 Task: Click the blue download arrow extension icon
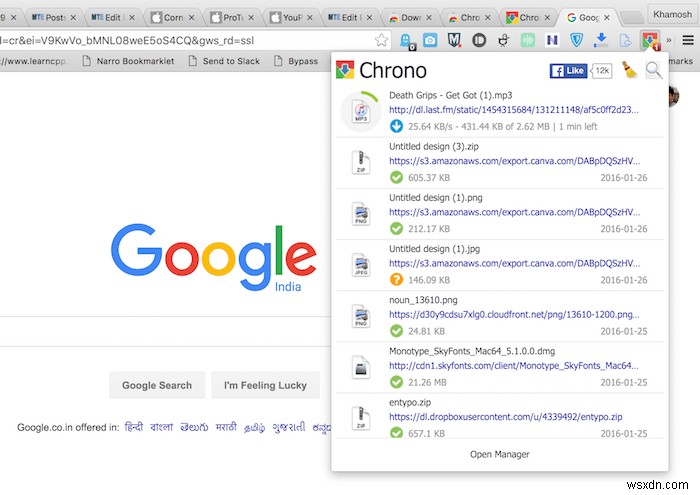(x=601, y=40)
